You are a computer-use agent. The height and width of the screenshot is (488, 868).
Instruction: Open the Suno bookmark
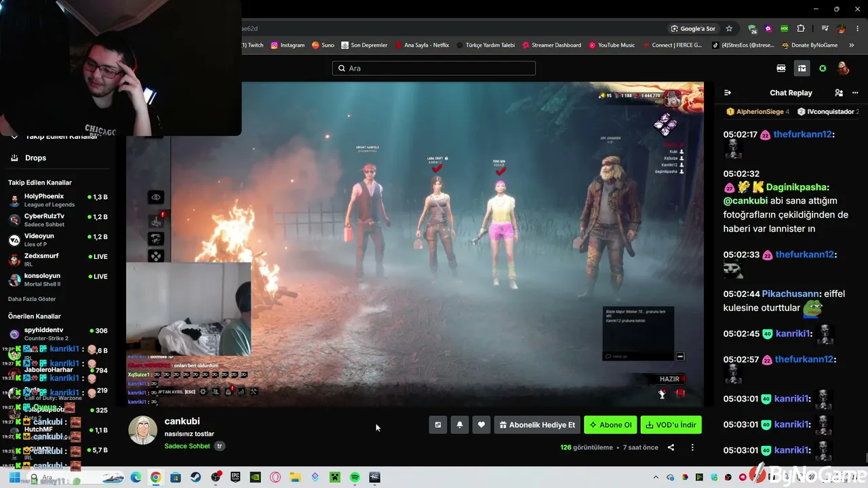coord(323,45)
